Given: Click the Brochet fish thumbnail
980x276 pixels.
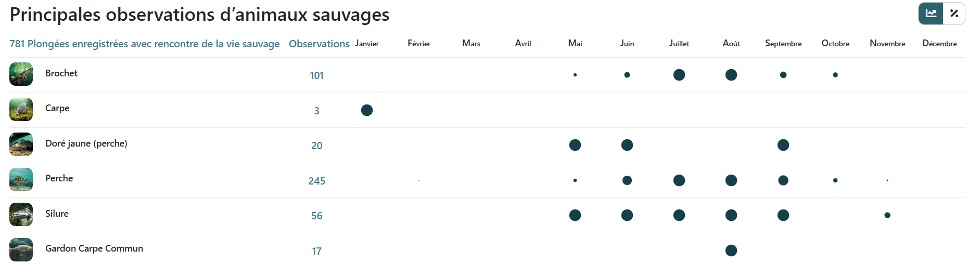Looking at the screenshot, I should coord(21,74).
